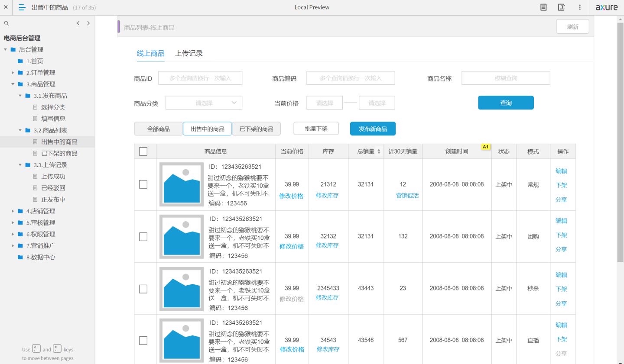Check the checkbox for the 秒杀 mode row
This screenshot has height=364, width=624.
tap(143, 289)
